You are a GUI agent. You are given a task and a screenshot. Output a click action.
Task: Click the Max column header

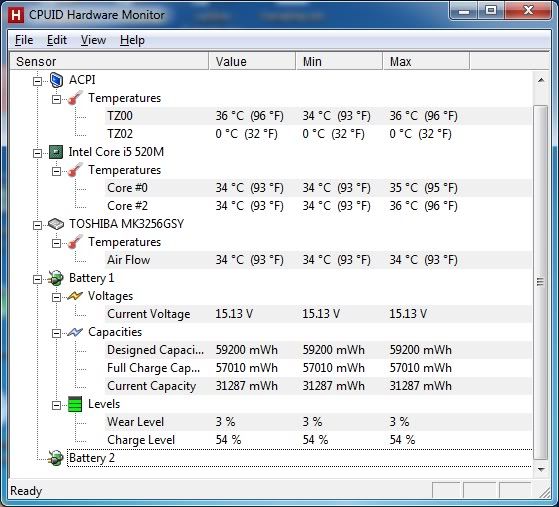tap(426, 61)
